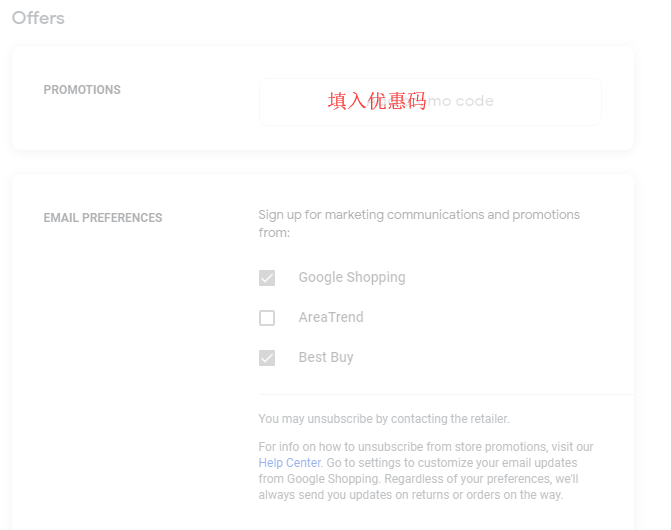Image resolution: width=671 pixels, height=530 pixels.
Task: Click the 'Go to settings to customize' sentence
Action: tap(450, 463)
